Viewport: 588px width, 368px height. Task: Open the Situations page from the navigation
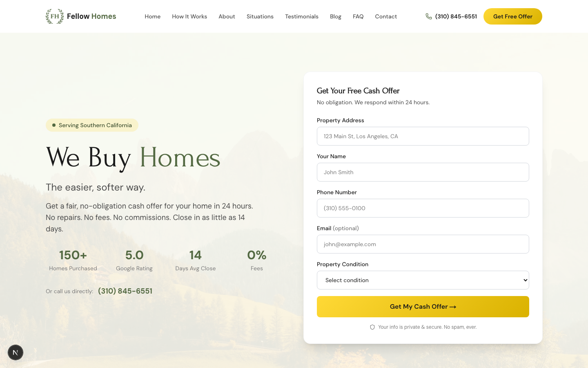260,16
